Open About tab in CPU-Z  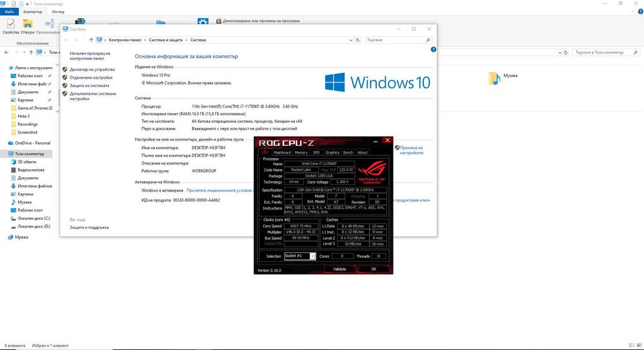coord(362,152)
